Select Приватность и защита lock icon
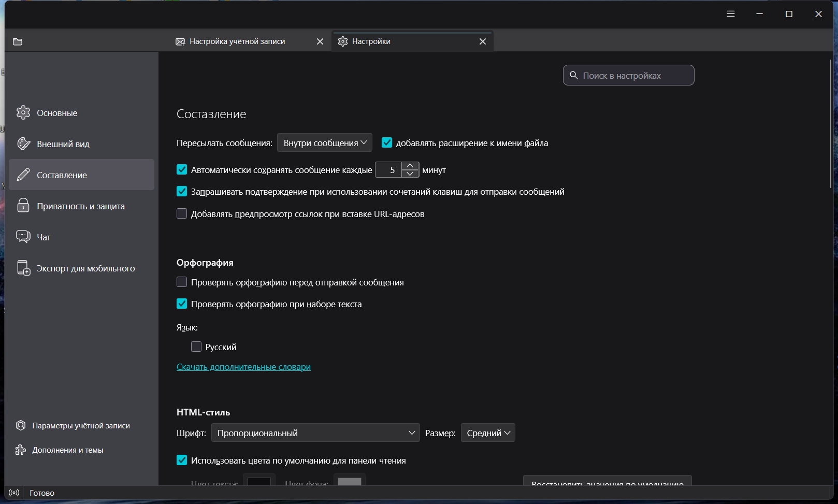The image size is (838, 504). point(23,206)
